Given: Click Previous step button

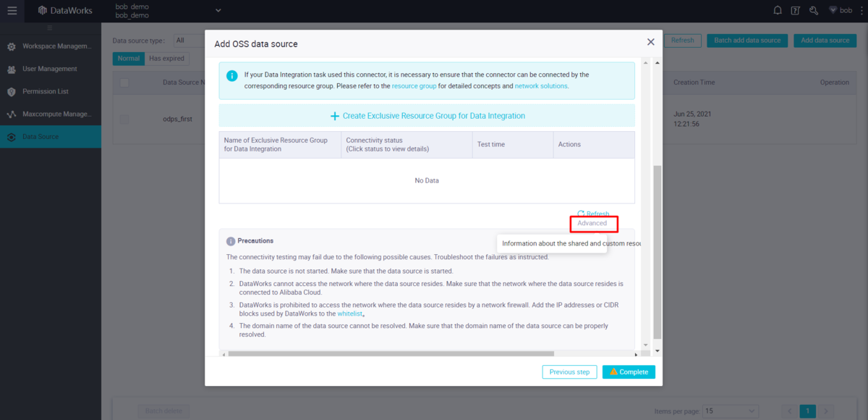Looking at the screenshot, I should pyautogui.click(x=569, y=371).
